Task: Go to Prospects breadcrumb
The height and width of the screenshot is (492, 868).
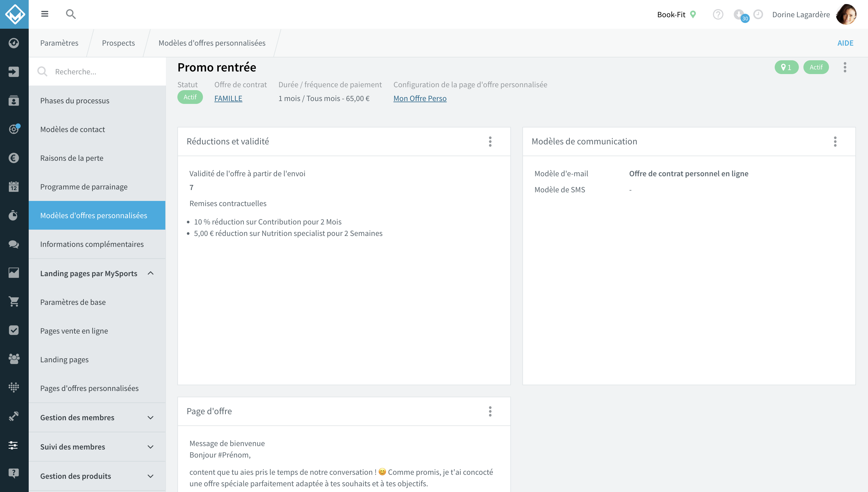Action: coord(118,43)
